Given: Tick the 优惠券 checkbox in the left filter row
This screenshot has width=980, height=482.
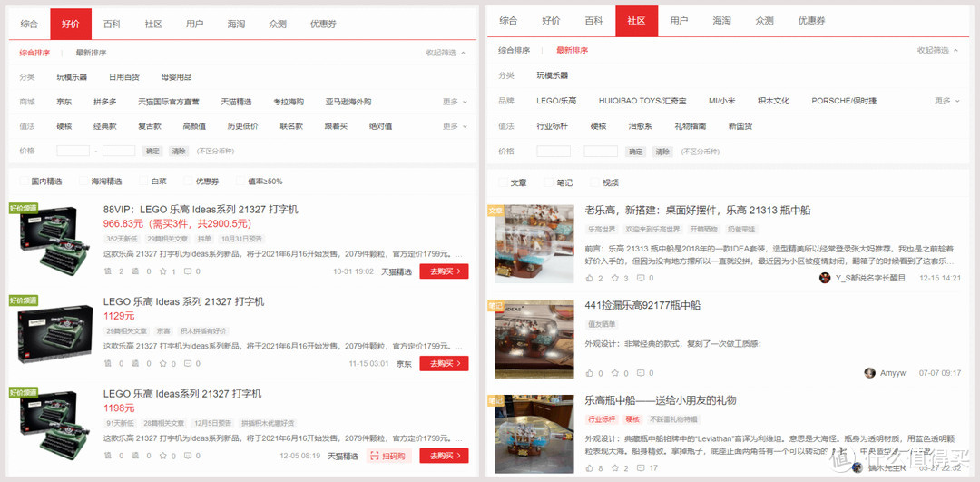Looking at the screenshot, I should click(189, 182).
